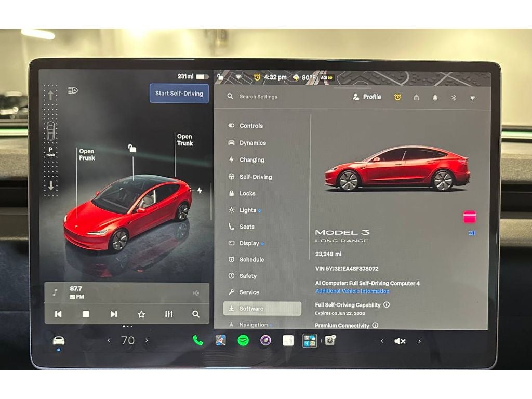Raise temperature with right chevron

[x=147, y=340]
